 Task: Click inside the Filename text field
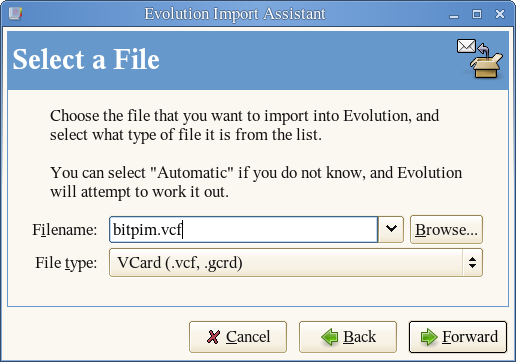[x=243, y=229]
